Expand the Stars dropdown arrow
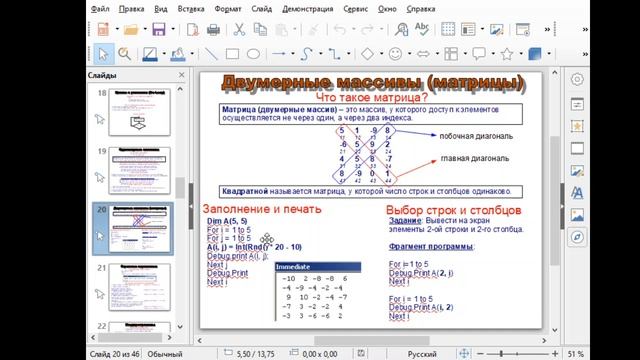This screenshot has width=640, height=360. 521,54
